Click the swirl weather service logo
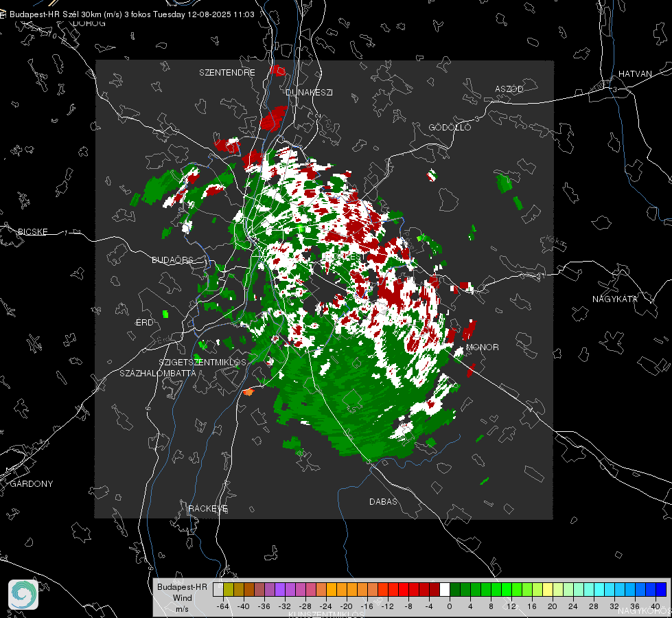 point(23,595)
